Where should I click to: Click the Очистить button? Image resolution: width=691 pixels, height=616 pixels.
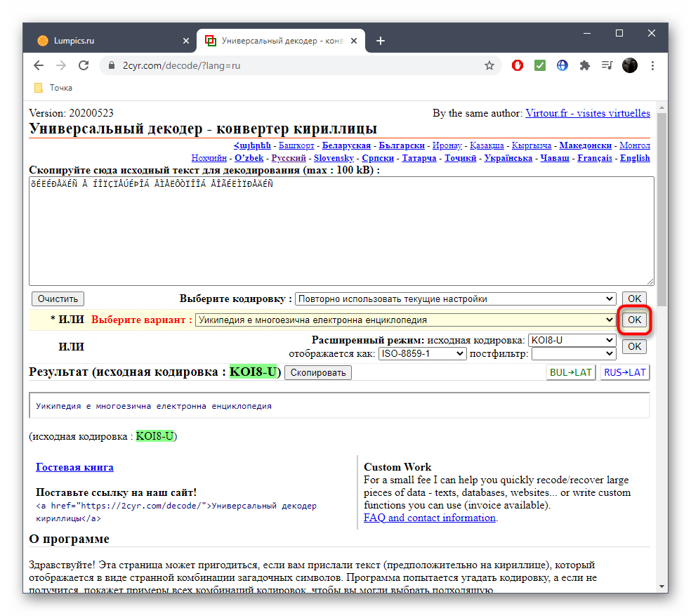click(x=58, y=299)
